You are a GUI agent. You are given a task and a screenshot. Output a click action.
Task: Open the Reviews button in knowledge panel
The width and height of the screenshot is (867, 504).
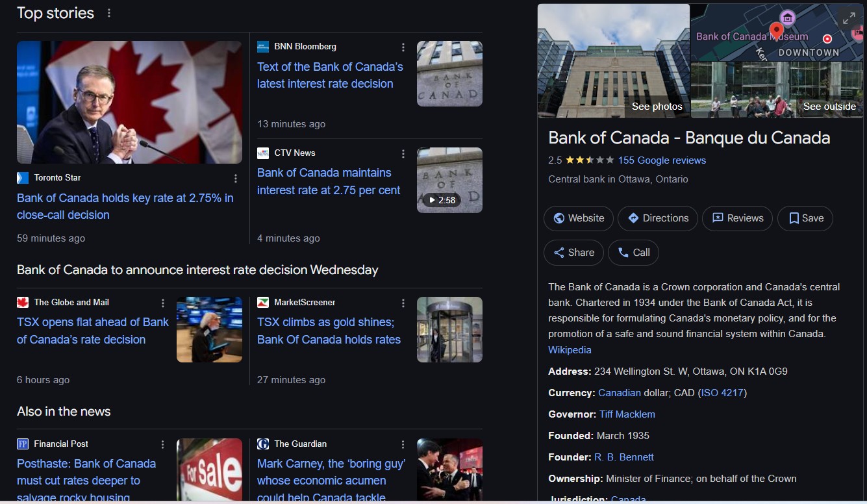coord(738,218)
